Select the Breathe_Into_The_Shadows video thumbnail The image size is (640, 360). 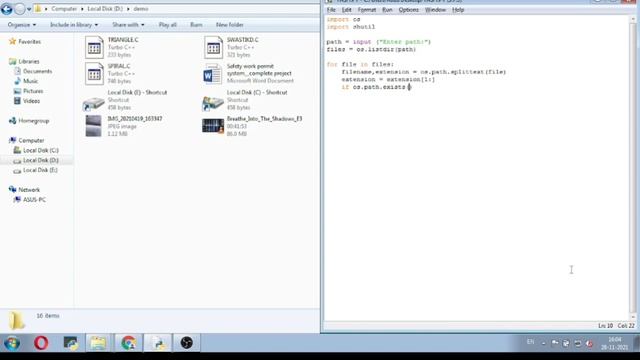[213, 126]
